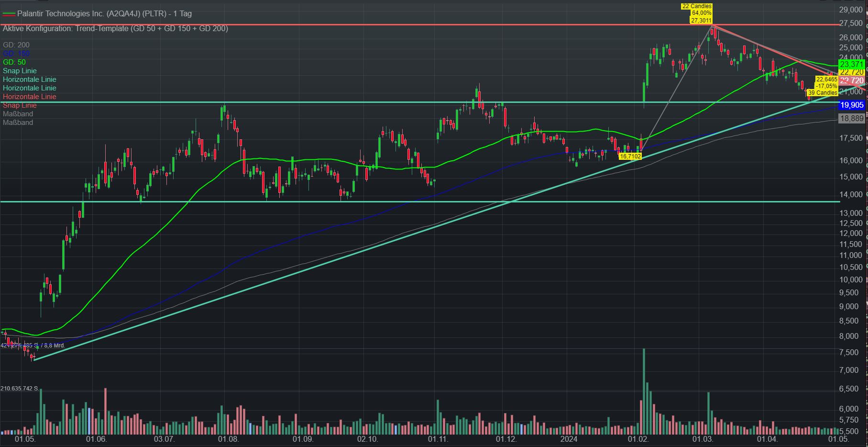Viewport: 868px width, 447px height.
Task: Click the yellow 22,720 price tag
Action: pos(852,72)
